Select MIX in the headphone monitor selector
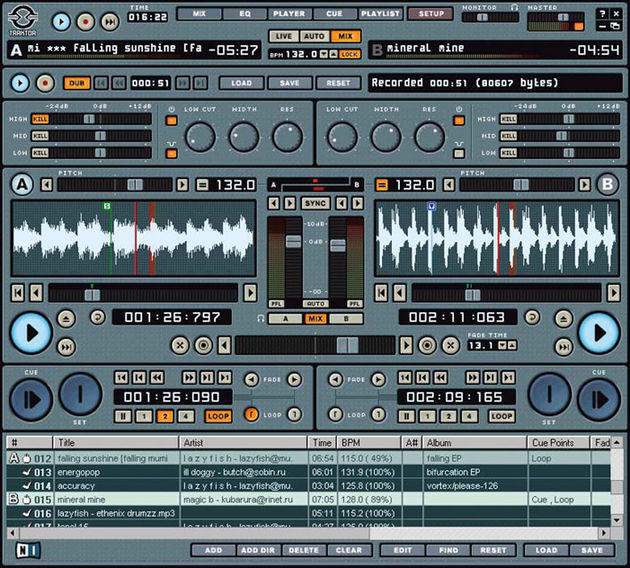Screen dimensions: 630x568 [x=315, y=319]
